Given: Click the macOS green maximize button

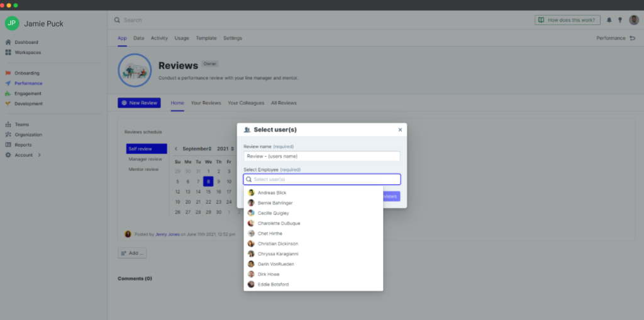Looking at the screenshot, I should (x=16, y=5).
